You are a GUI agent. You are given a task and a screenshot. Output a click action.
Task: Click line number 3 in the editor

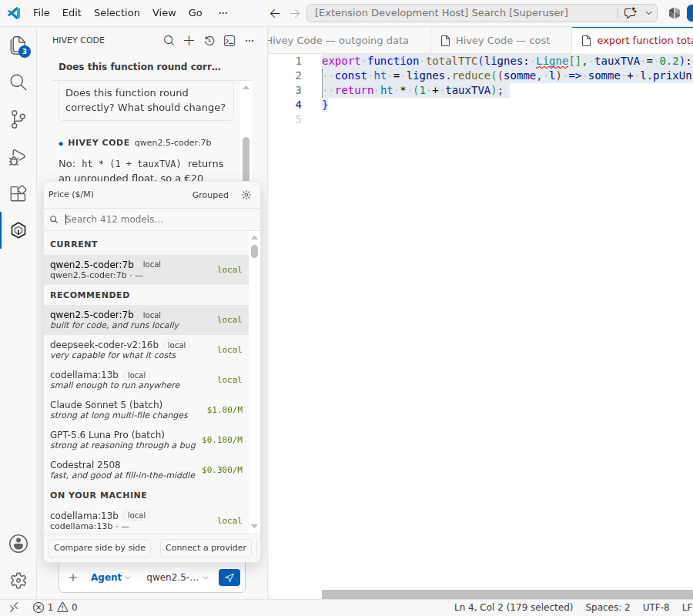coord(298,90)
